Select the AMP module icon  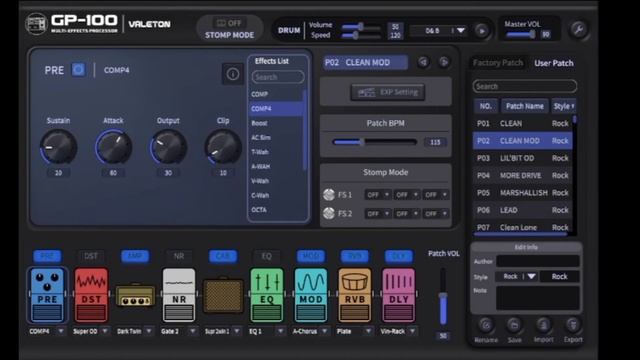(135, 295)
